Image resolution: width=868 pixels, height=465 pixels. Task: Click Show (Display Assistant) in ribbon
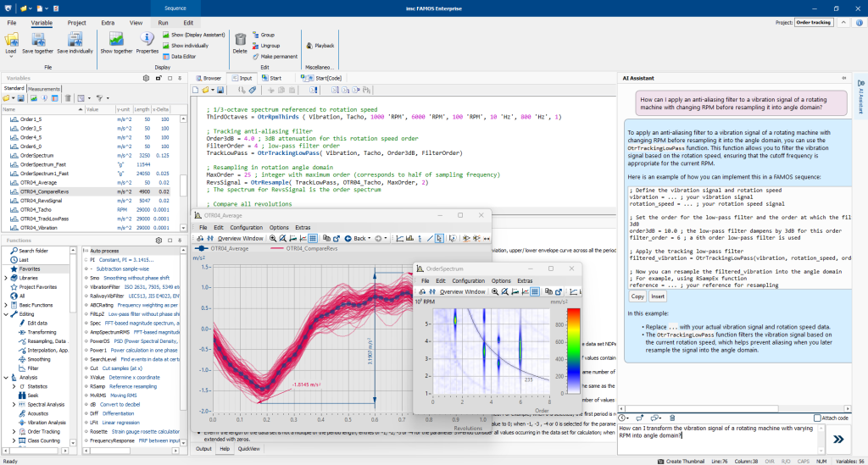coord(194,35)
